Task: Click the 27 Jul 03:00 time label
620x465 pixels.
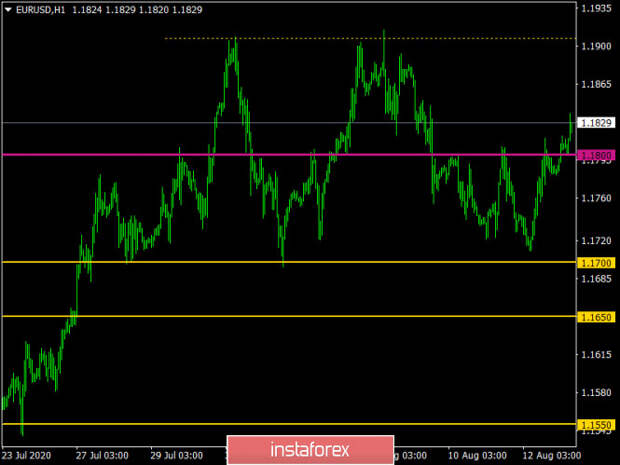Action: point(102,456)
